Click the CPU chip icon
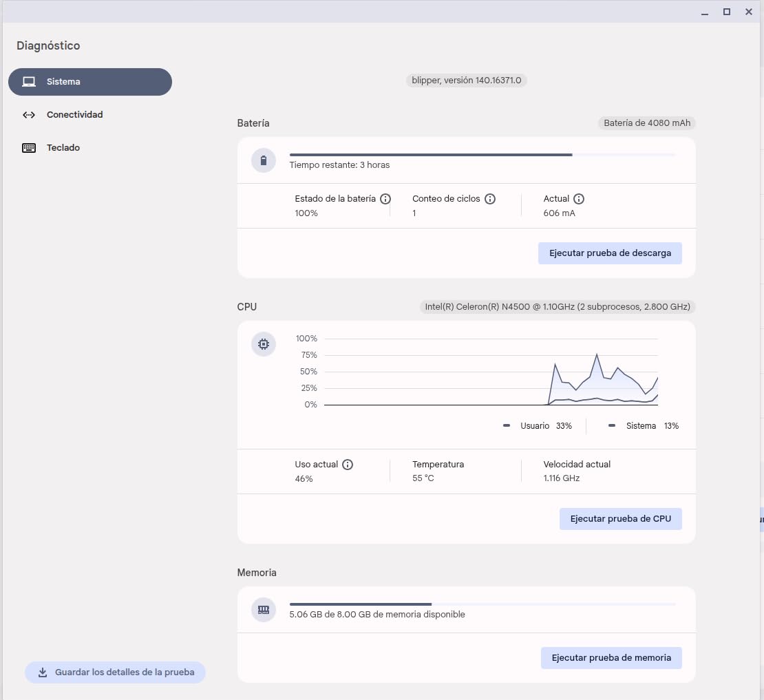Image resolution: width=764 pixels, height=700 pixels. pos(263,344)
